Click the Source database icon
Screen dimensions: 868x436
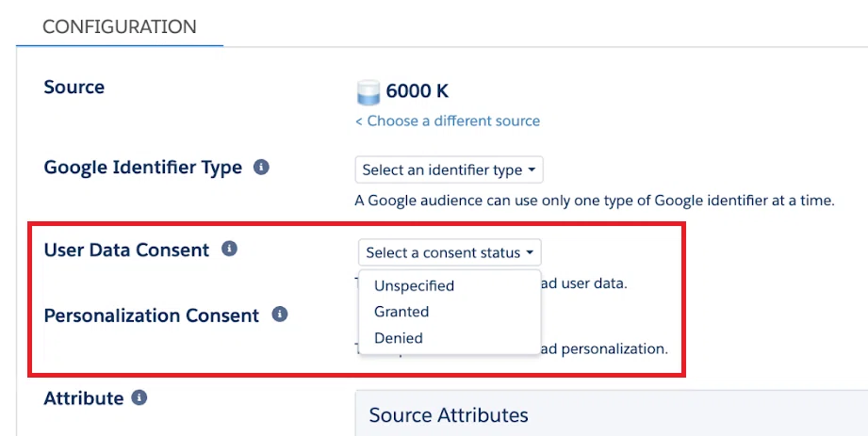[x=368, y=92]
